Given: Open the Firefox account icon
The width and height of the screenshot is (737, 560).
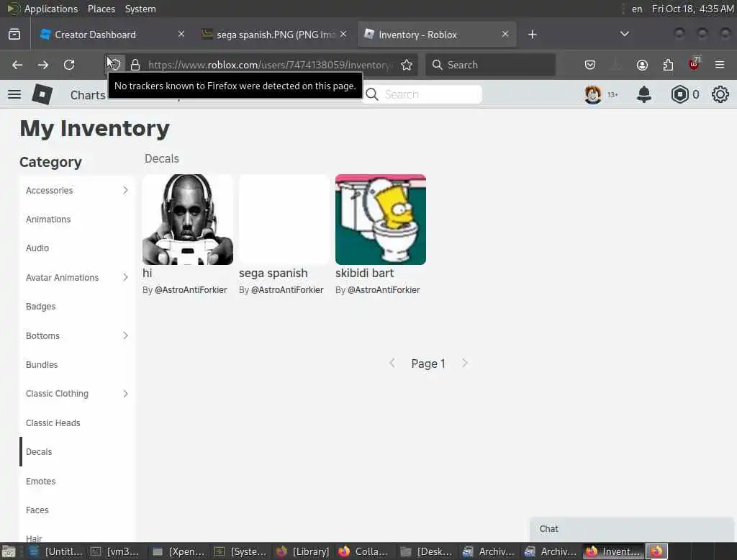Looking at the screenshot, I should (x=642, y=65).
